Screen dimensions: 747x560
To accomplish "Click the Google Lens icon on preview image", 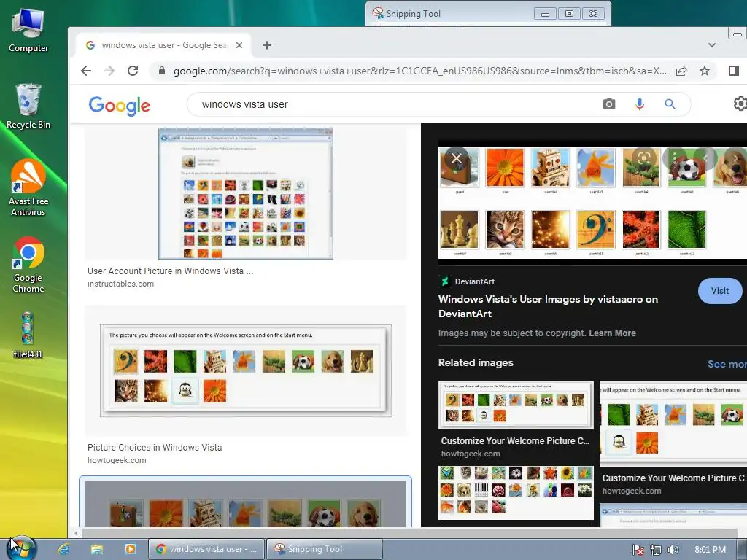I will pyautogui.click(x=644, y=158).
